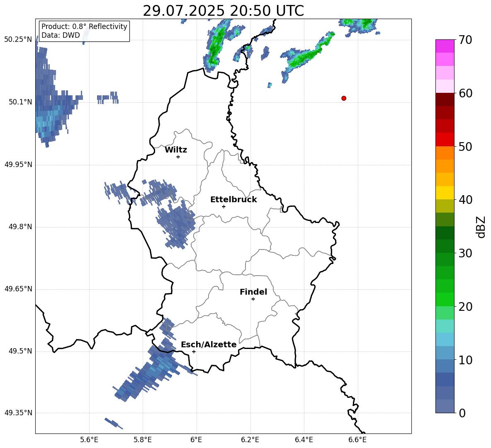Click 'Product: 0.8° Reflectivity' legend text
The height and width of the screenshot is (448, 491).
pos(84,26)
